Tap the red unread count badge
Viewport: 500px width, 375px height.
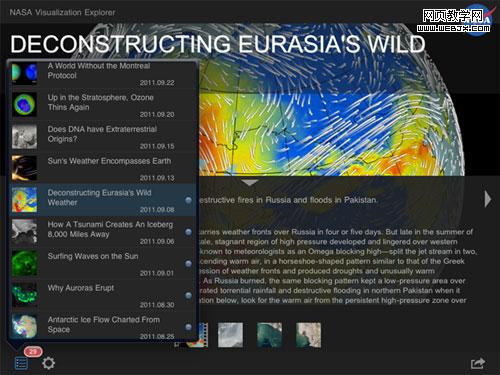(33, 351)
